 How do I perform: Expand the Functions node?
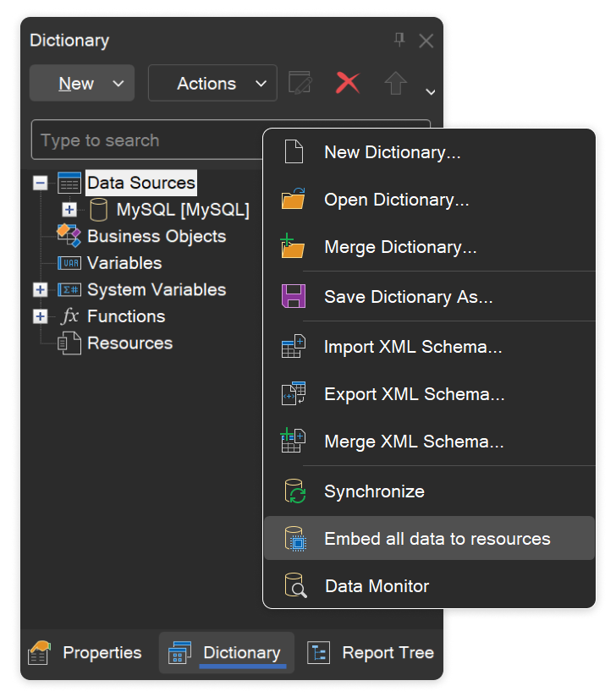[41, 316]
